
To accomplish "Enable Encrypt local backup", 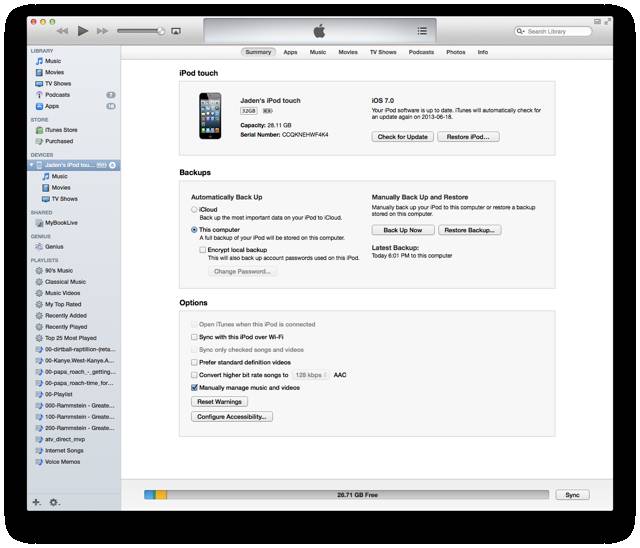I will click(203, 250).
